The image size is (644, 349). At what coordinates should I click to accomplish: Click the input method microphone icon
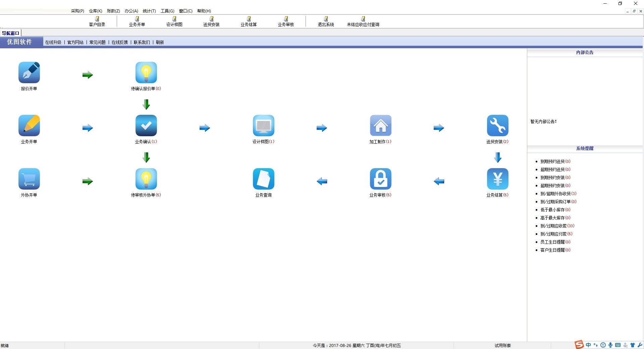(x=610, y=345)
